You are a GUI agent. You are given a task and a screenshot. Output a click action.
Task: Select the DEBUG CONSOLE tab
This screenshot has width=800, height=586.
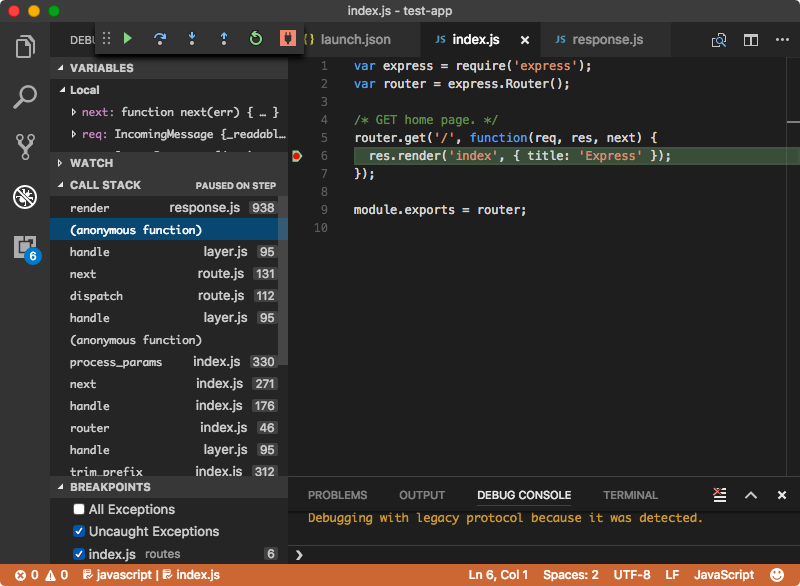click(x=524, y=495)
